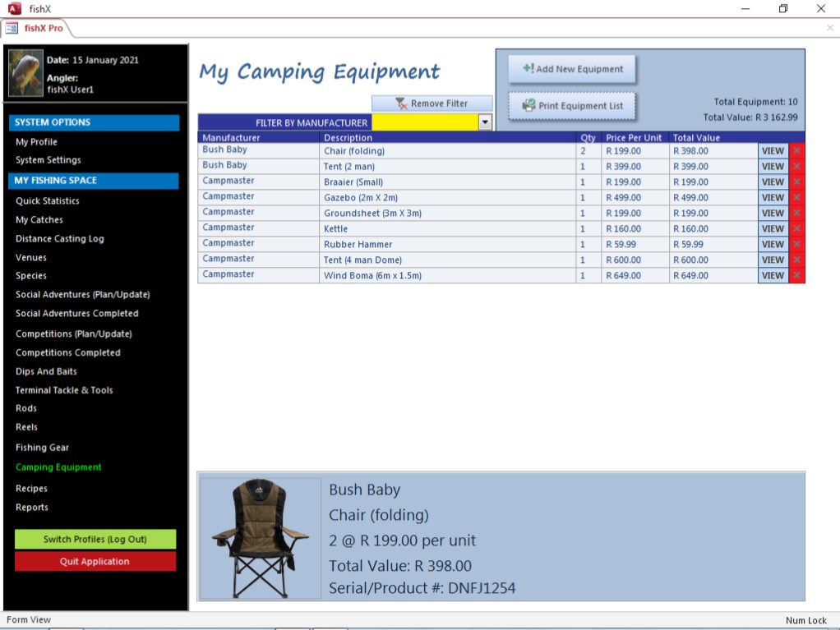The height and width of the screenshot is (630, 840).
Task: Close the fishX Pro tab with X
Action: coord(829,28)
